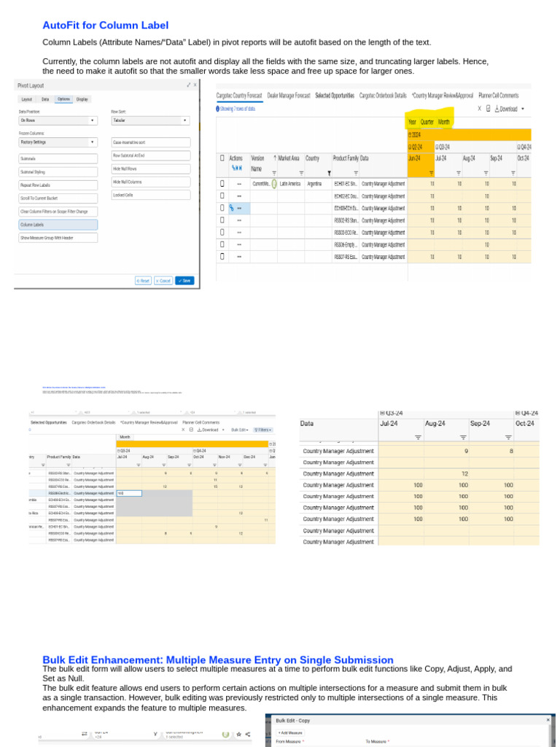Open the Filters dropdown beside Bulk Edit

[262, 430]
